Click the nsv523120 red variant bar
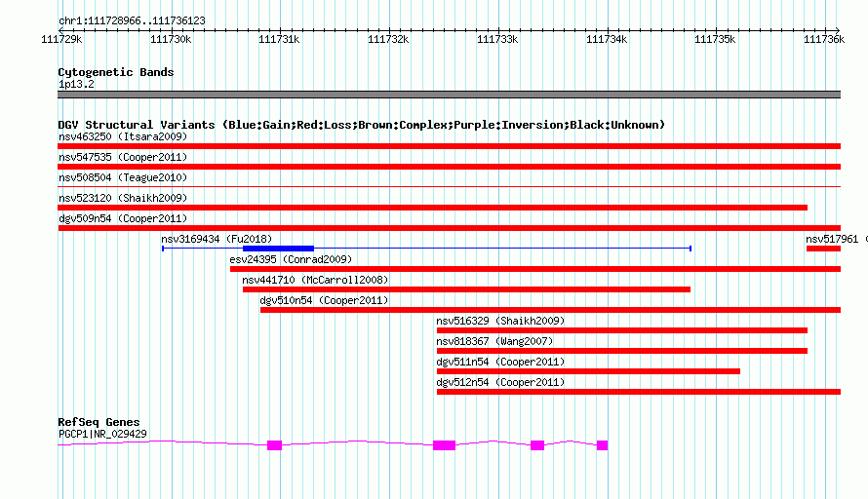868x499 pixels. pyautogui.click(x=432, y=208)
